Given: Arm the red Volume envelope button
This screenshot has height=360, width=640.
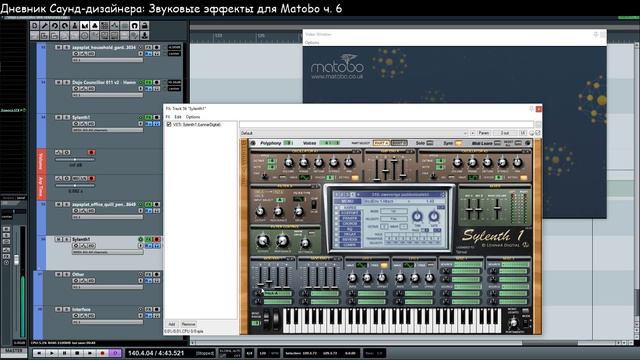Looking at the screenshot, I should [x=91, y=152].
